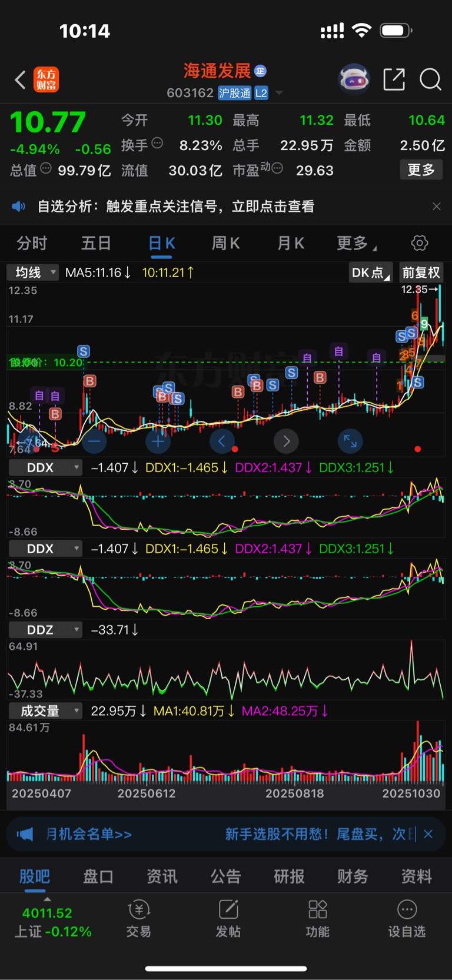Open chart settings gear icon

pyautogui.click(x=420, y=242)
